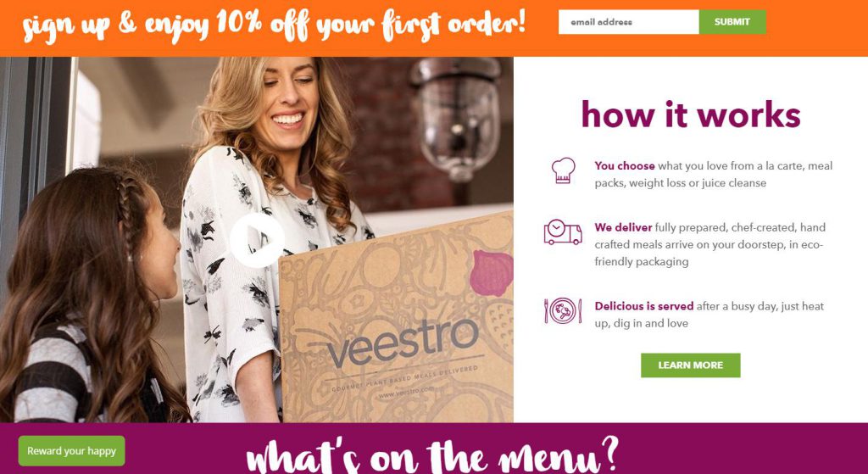This screenshot has width=868, height=474.
Task: Click the hanging lantern in the video
Action: point(455,117)
